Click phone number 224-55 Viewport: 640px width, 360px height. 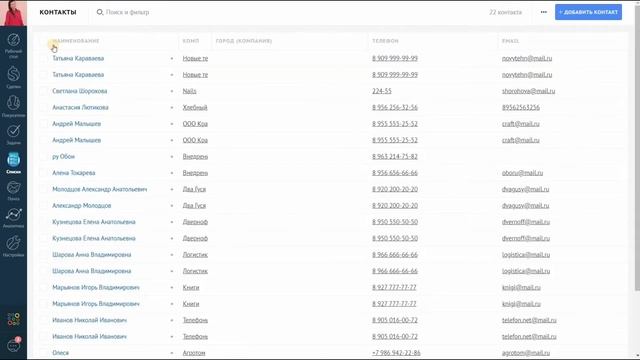pos(382,91)
